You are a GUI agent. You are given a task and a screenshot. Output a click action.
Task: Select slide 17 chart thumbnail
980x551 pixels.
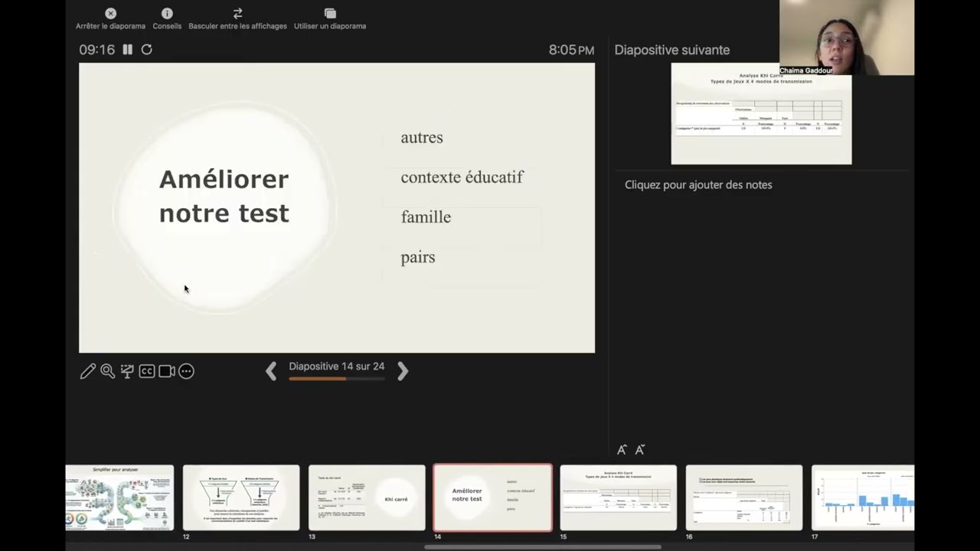tap(863, 497)
